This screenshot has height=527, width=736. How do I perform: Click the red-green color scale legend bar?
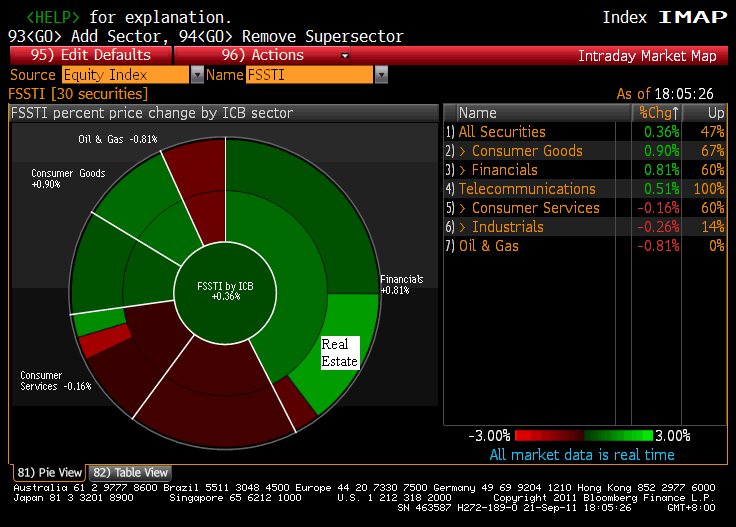tap(583, 436)
